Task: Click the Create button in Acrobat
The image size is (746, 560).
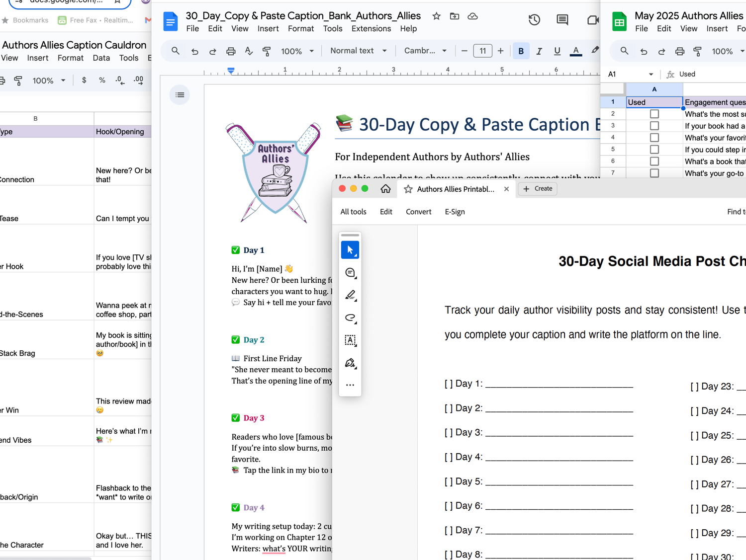Action: tap(538, 189)
